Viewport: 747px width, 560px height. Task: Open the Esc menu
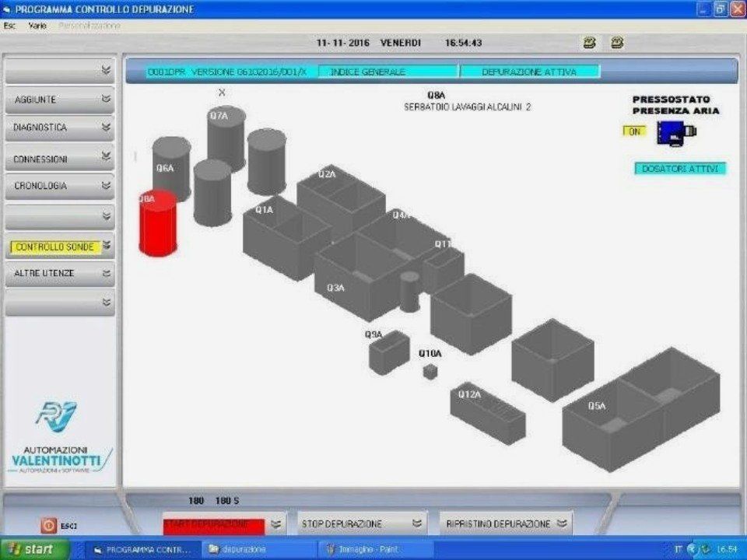(x=9, y=26)
